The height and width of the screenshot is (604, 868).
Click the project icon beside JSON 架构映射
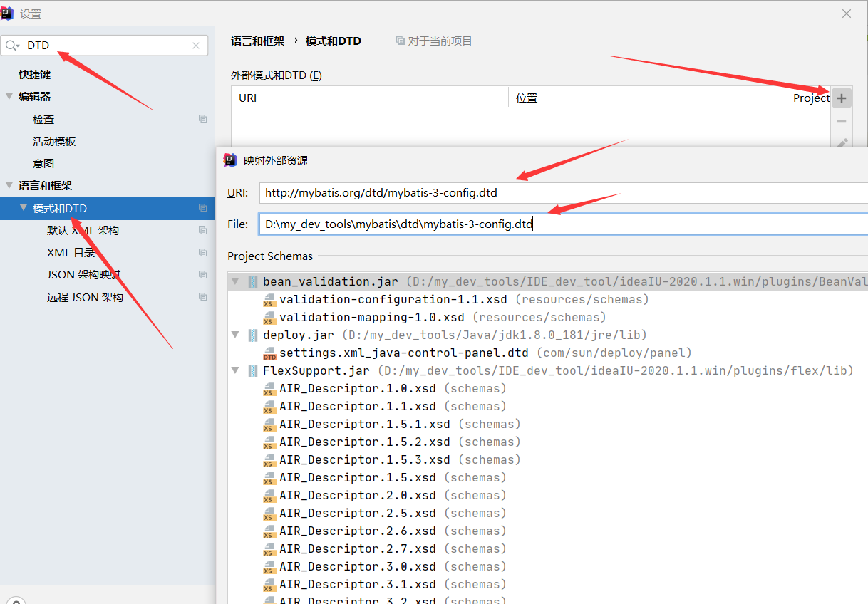click(203, 274)
